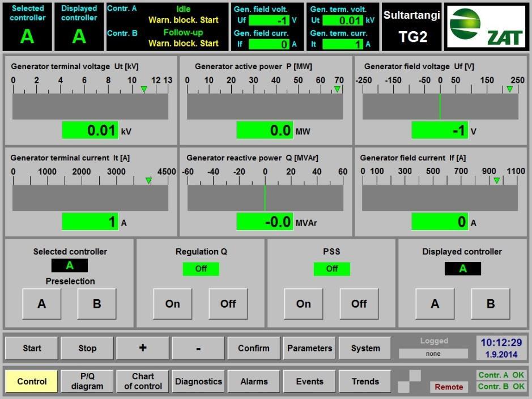Viewport: 532px width, 399px height.
Task: Turn Regulation Q On
Action: 172,304
